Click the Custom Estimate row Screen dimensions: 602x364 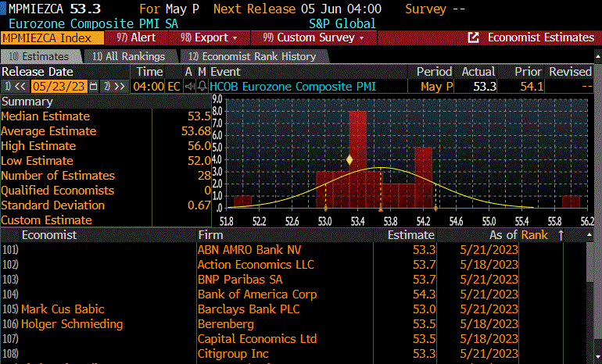point(106,220)
